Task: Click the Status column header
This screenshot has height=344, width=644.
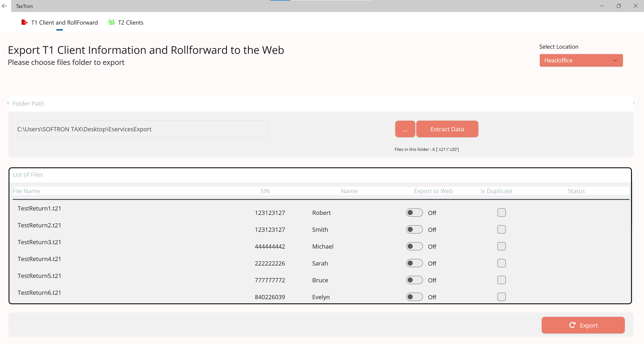Action: tap(576, 191)
